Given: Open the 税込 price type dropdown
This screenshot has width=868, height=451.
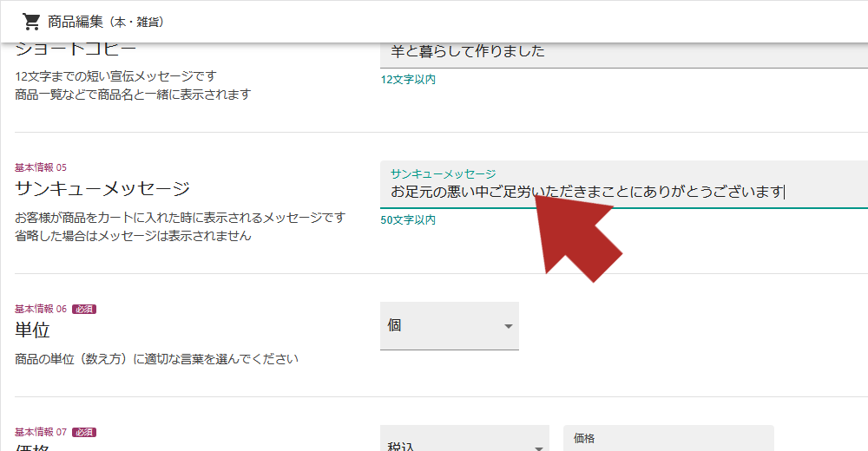Looking at the screenshot, I should (x=464, y=438).
